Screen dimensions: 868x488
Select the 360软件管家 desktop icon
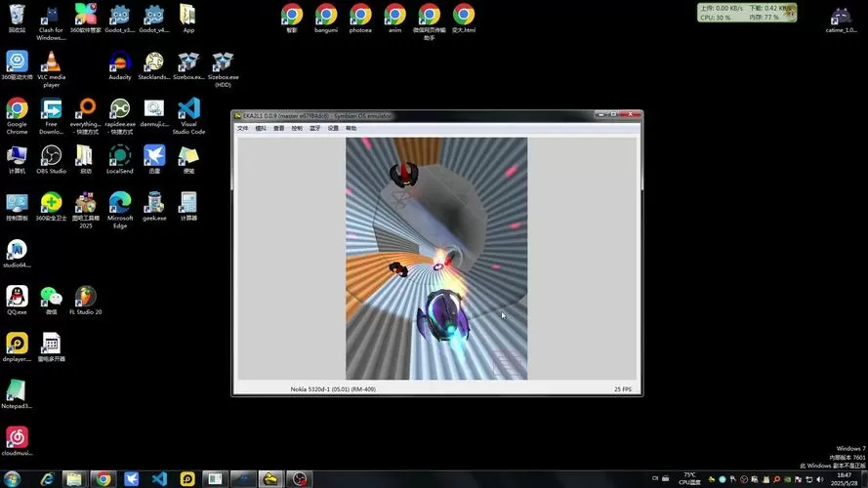point(86,19)
